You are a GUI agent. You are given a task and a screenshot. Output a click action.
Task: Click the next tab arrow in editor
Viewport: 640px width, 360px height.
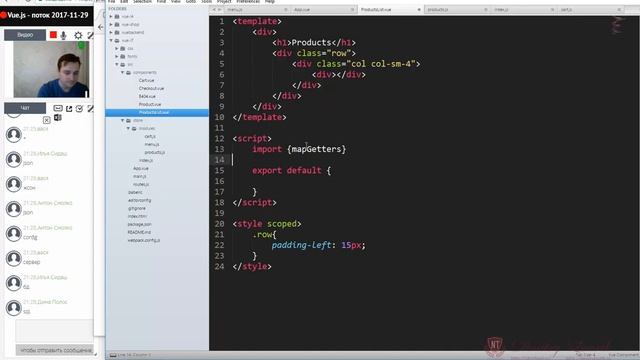(x=219, y=9)
